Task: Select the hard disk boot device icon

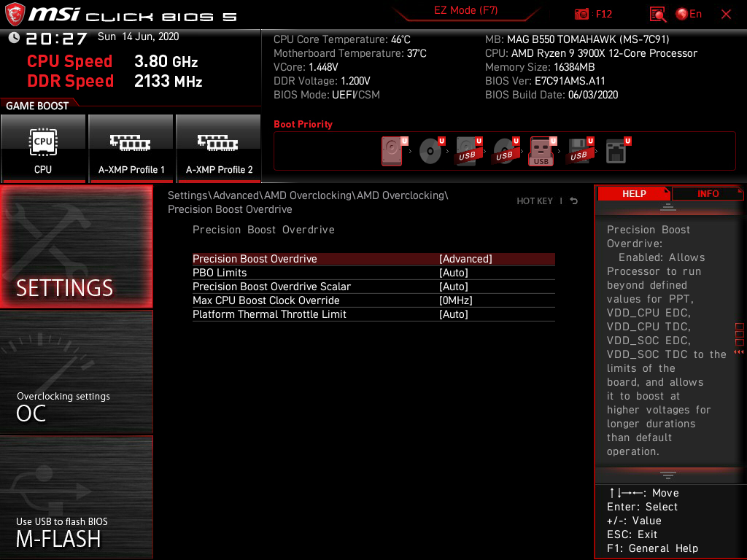Action: click(393, 151)
